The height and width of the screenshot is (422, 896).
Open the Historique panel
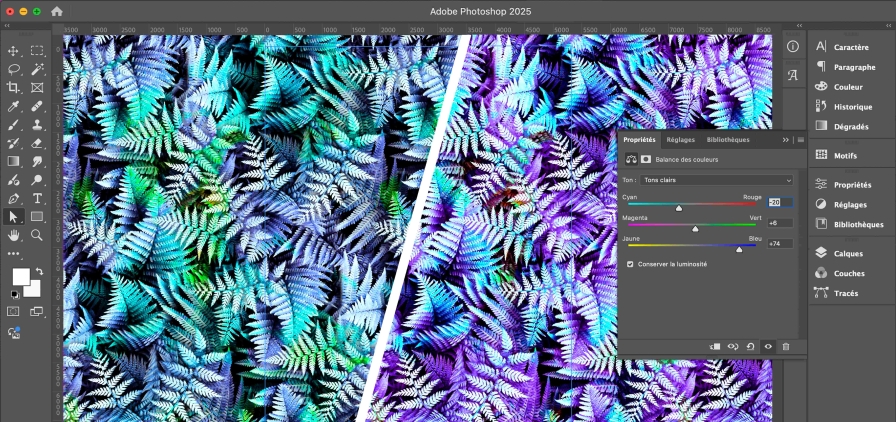(843, 107)
